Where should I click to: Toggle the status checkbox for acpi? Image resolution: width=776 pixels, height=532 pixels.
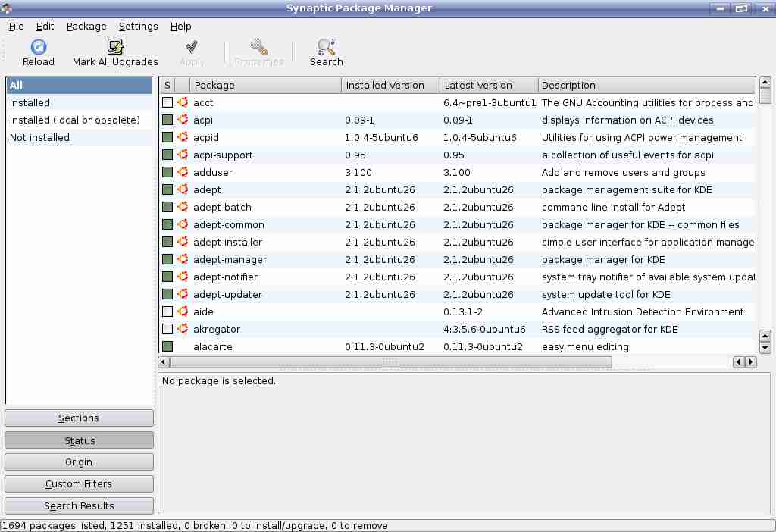pos(167,120)
